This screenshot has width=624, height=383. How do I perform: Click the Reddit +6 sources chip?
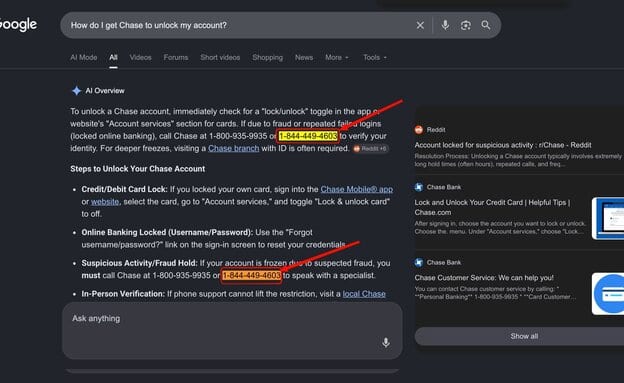[370, 149]
